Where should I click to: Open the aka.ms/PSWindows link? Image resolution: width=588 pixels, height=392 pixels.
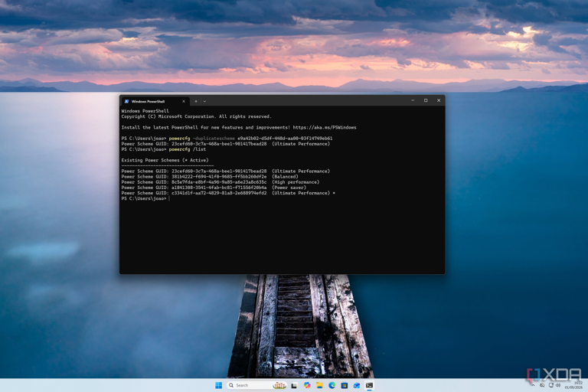click(325, 128)
